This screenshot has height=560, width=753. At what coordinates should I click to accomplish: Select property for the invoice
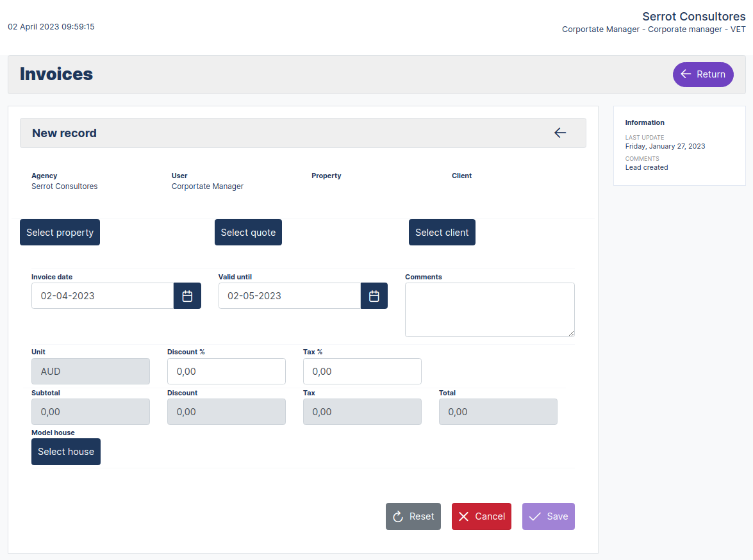pyautogui.click(x=60, y=232)
